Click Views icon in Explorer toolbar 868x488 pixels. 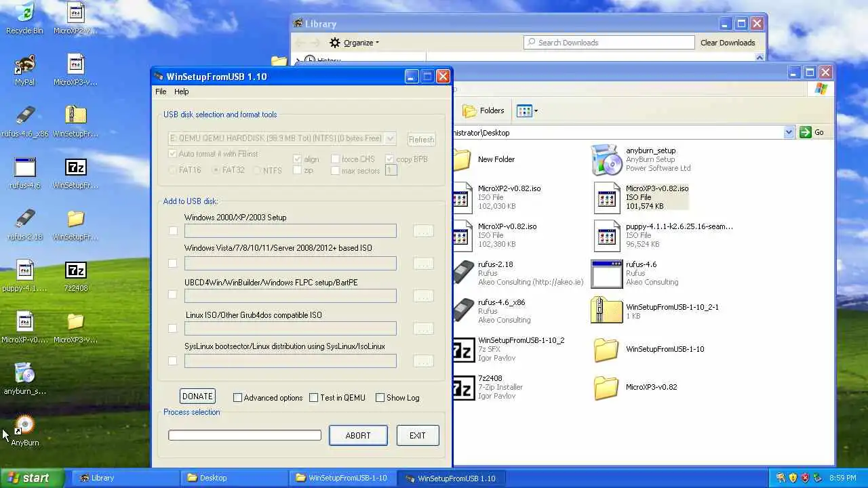point(524,110)
